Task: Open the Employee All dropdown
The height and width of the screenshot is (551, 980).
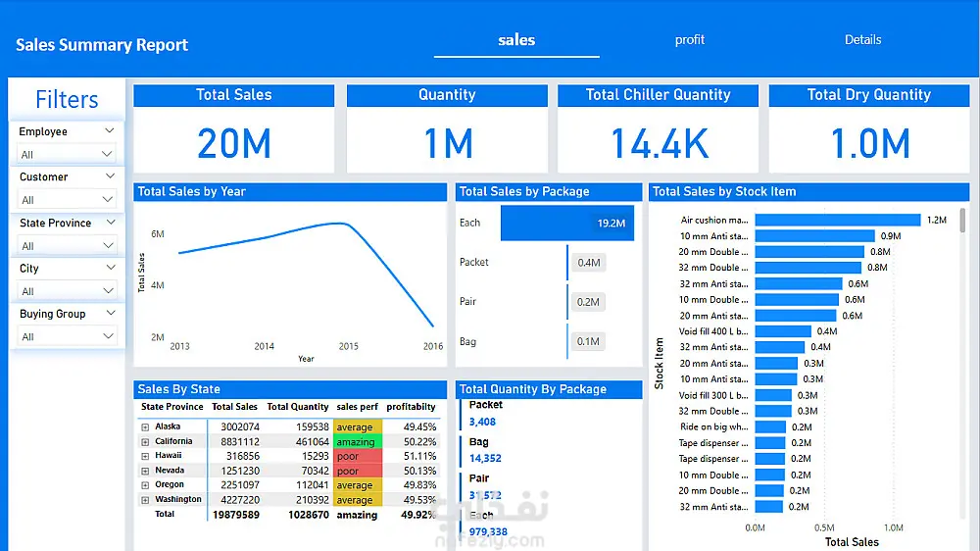Action: tap(67, 154)
